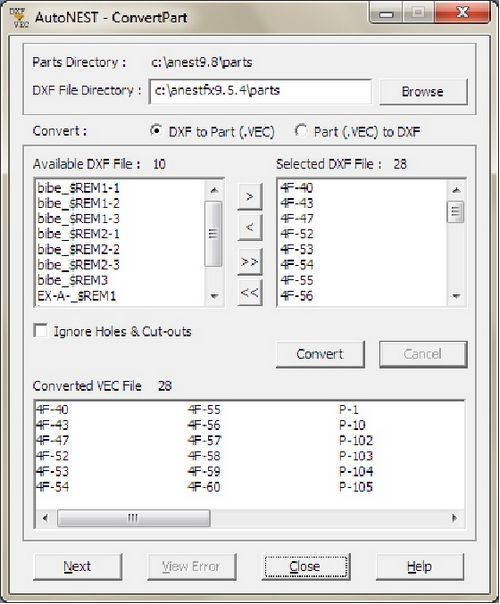Click the Close button at bottom
Image resolution: width=500 pixels, height=604 pixels.
(305, 566)
